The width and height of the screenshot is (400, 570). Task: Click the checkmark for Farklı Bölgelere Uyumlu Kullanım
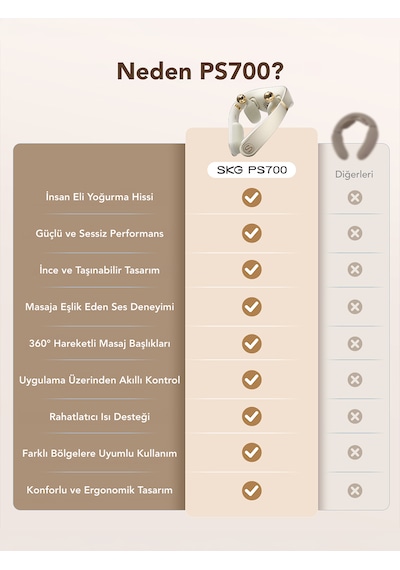pyautogui.click(x=252, y=453)
